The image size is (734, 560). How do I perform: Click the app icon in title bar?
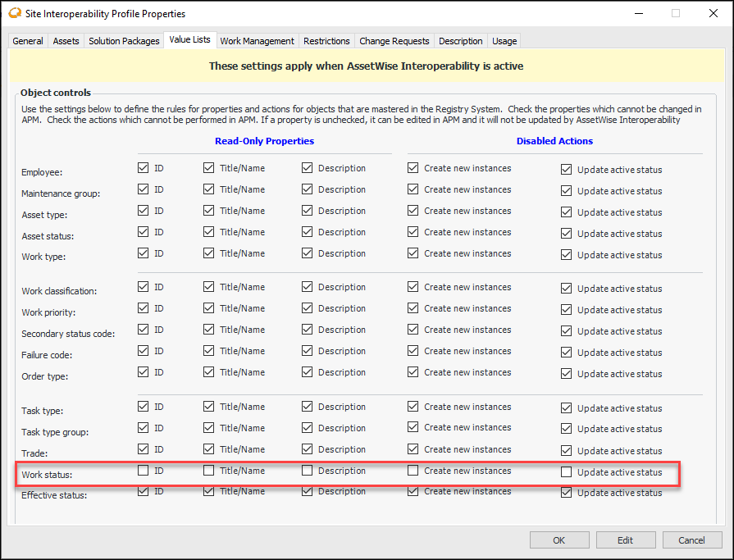14,13
